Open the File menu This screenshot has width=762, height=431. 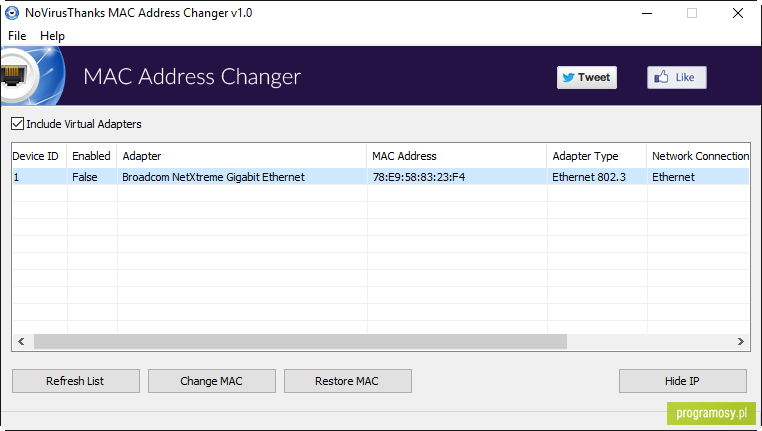coord(17,36)
